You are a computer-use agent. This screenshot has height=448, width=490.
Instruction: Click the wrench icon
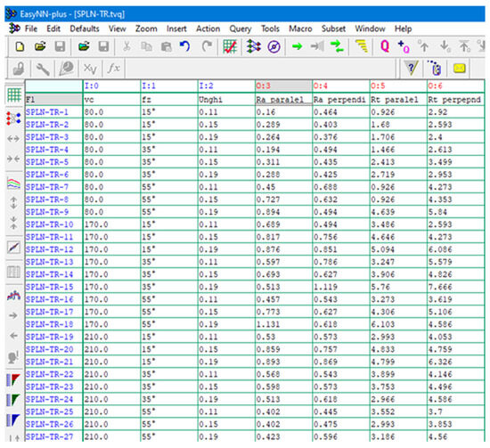(43, 69)
